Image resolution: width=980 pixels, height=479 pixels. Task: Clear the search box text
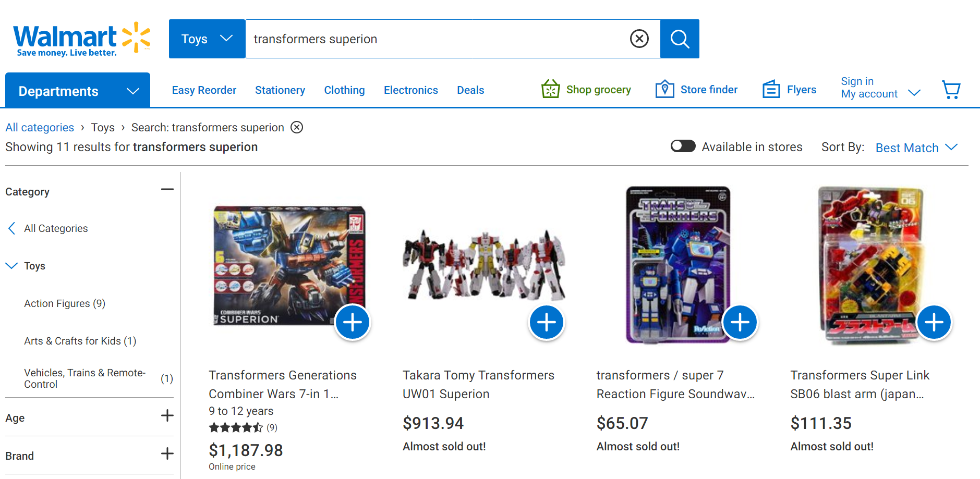coord(639,39)
